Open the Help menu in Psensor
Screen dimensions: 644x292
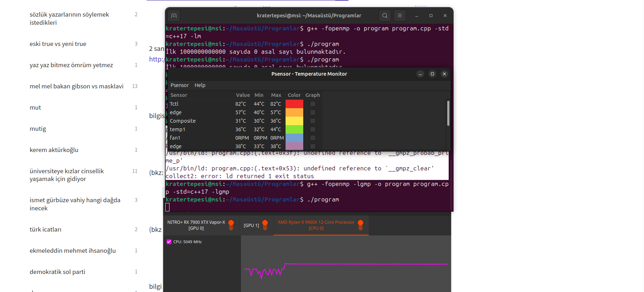click(200, 85)
